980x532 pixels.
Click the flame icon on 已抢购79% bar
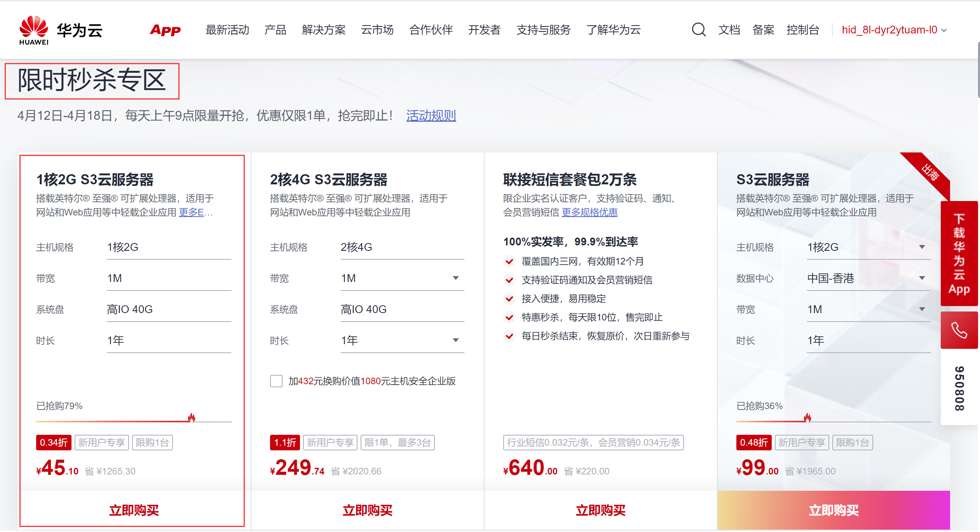pos(191,418)
